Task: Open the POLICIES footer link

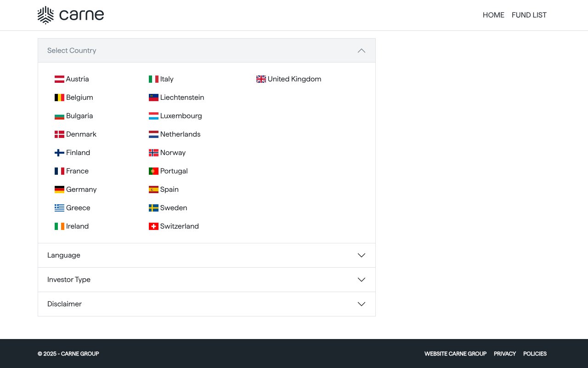Action: point(535,354)
